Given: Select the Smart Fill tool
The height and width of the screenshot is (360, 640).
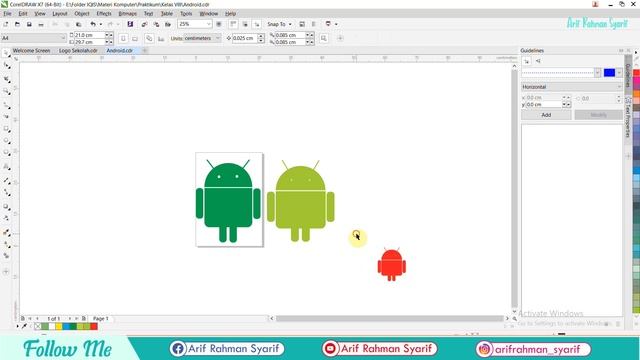Looking at the screenshot, I should coord(6,256).
